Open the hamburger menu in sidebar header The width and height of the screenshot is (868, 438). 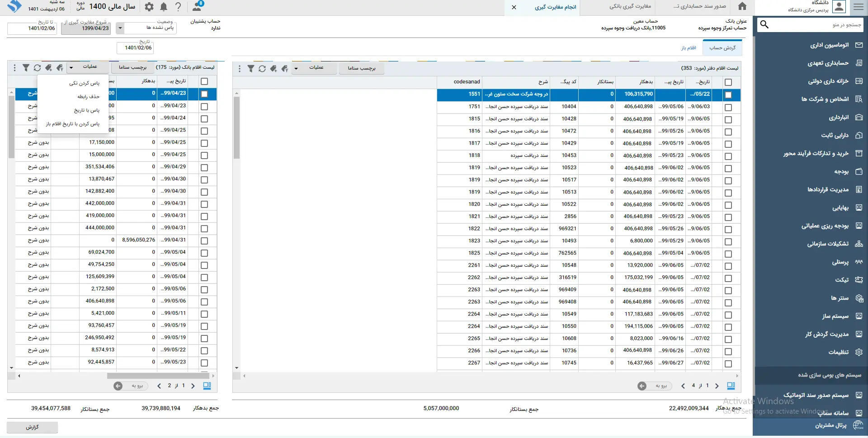tap(859, 7)
